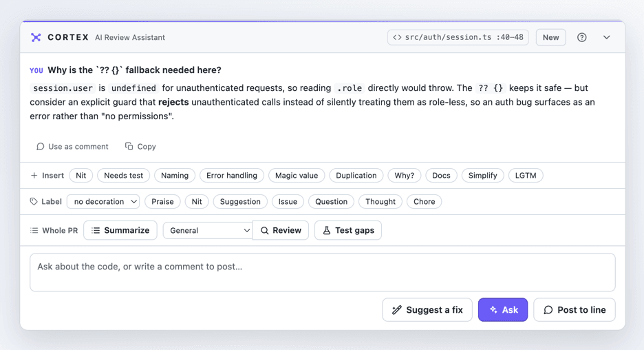Viewport: 644px width, 350px height.
Task: Apply the Issue label
Action: point(288,202)
